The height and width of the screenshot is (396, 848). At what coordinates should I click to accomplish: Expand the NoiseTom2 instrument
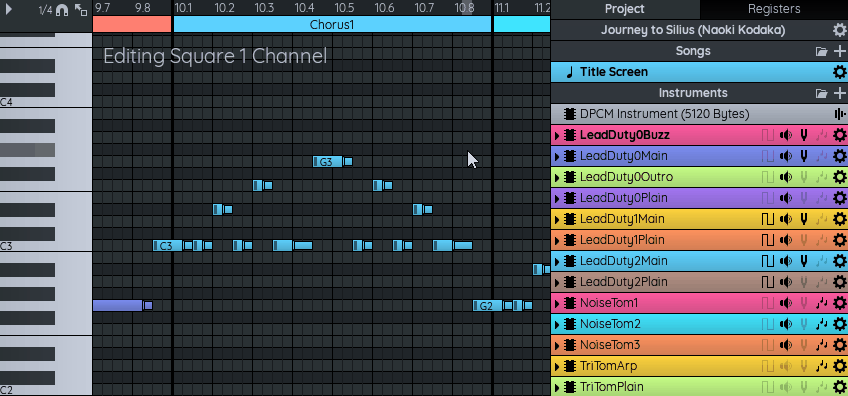[556, 324]
